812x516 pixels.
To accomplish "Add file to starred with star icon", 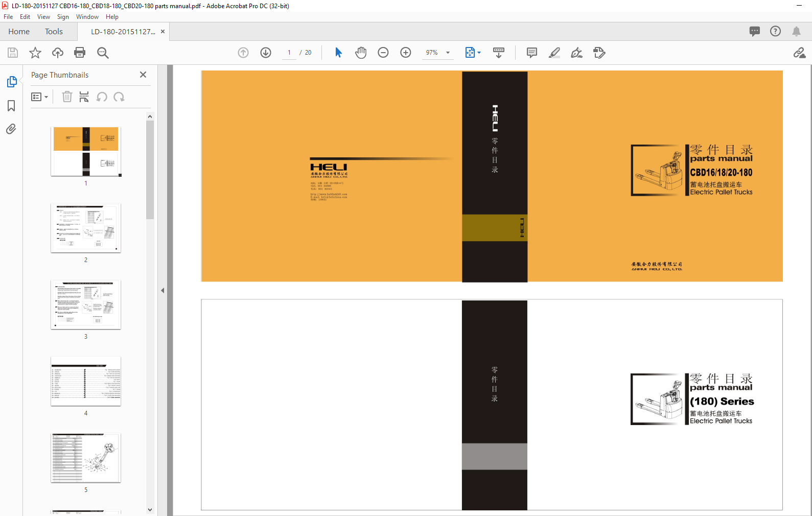I will point(35,53).
